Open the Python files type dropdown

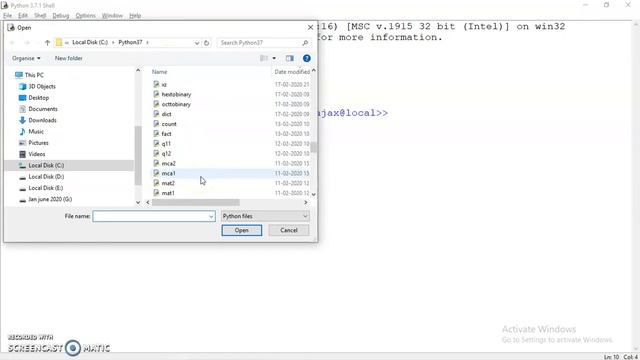[x=265, y=216]
